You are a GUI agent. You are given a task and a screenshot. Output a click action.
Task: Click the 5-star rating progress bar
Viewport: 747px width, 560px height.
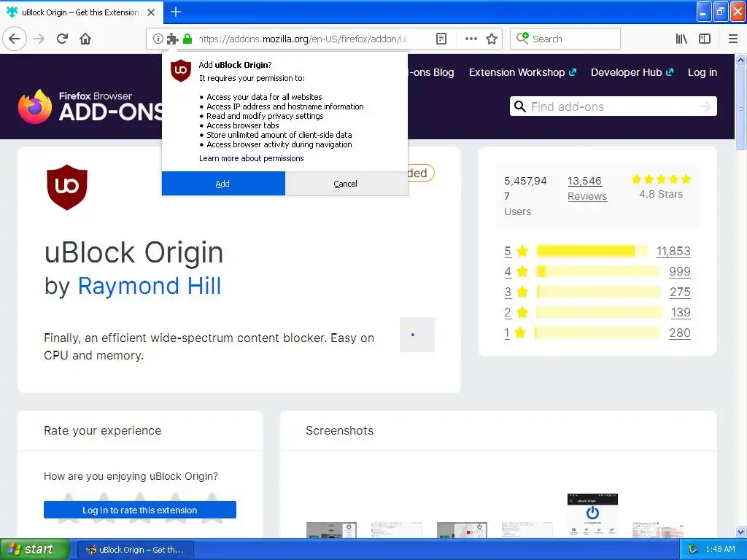coord(592,251)
